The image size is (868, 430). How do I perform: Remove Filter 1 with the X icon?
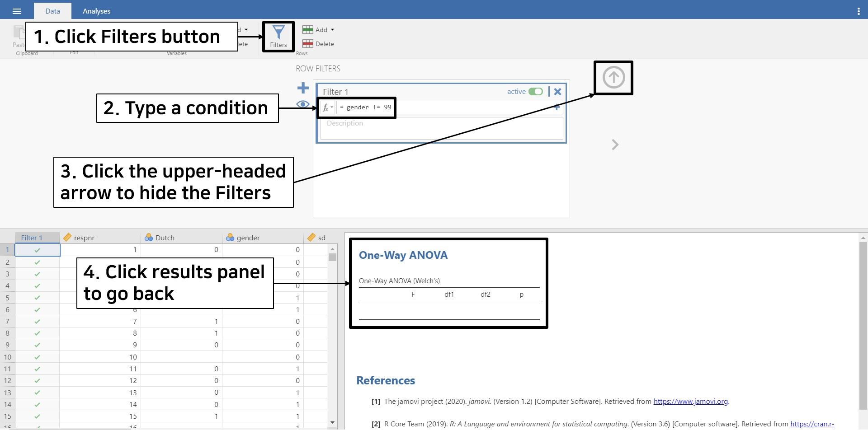(557, 92)
